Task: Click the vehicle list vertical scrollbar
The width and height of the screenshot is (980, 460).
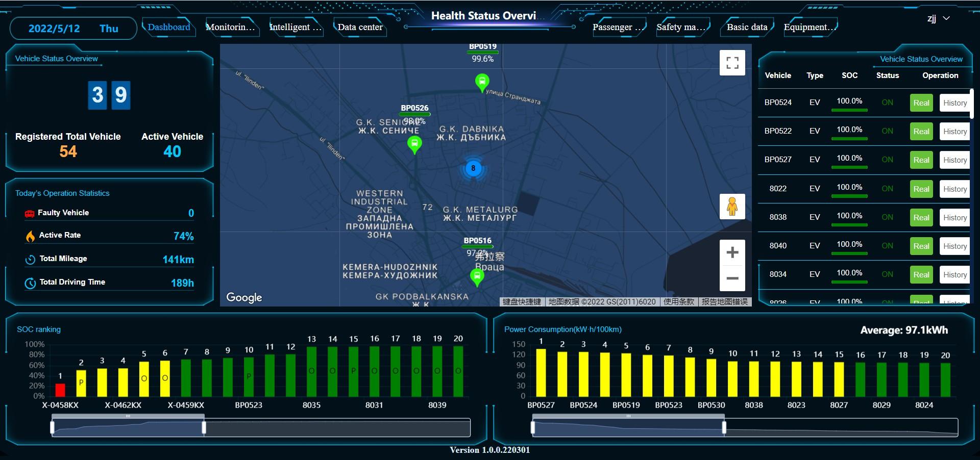Action: 971,105
